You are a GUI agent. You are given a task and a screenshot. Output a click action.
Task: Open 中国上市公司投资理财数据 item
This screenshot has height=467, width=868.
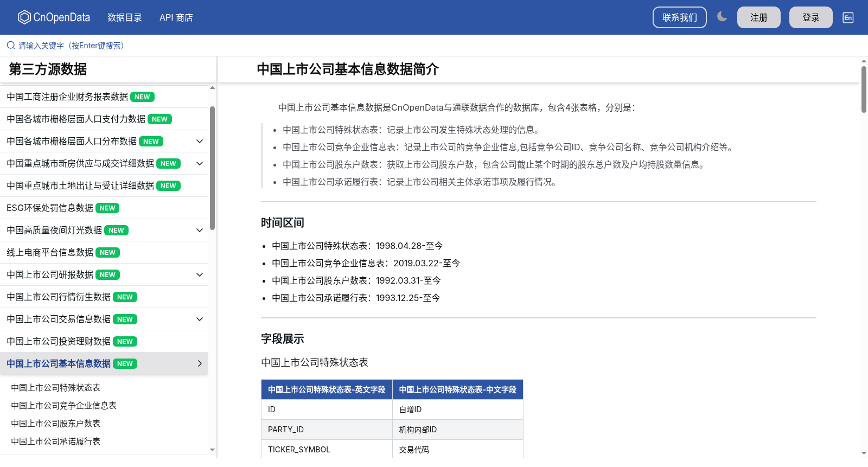pyautogui.click(x=104, y=341)
